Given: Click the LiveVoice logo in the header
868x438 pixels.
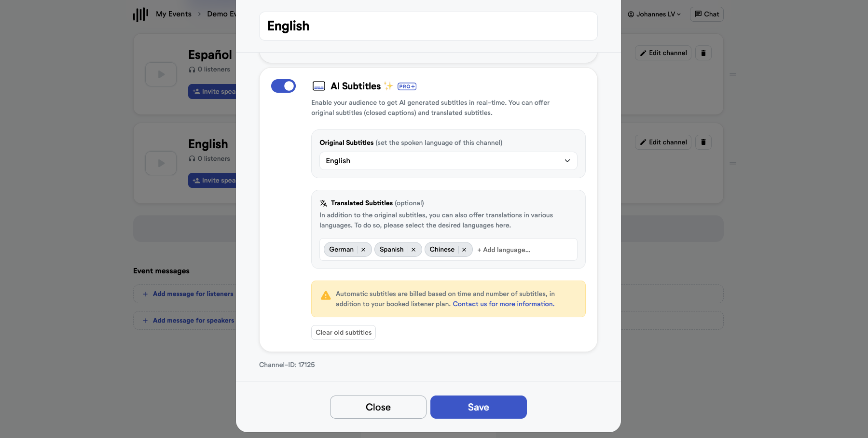Looking at the screenshot, I should pos(139,14).
